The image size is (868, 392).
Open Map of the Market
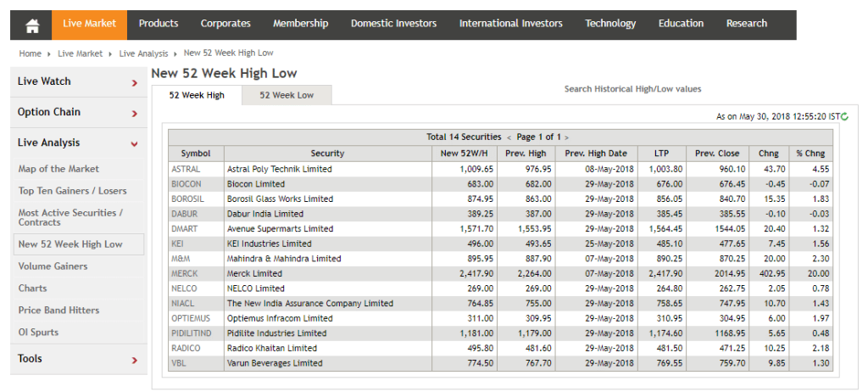click(x=58, y=169)
